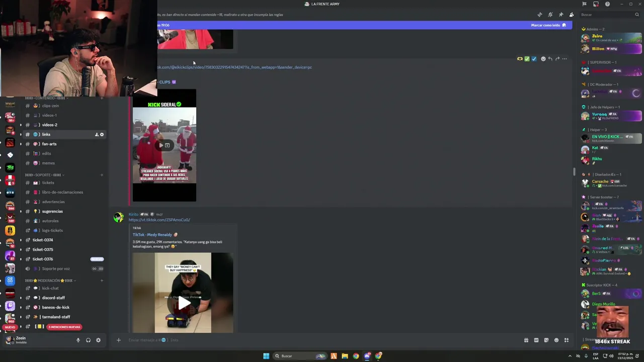
Task: Expand threads arrow beside links channel
Action: 21,135
